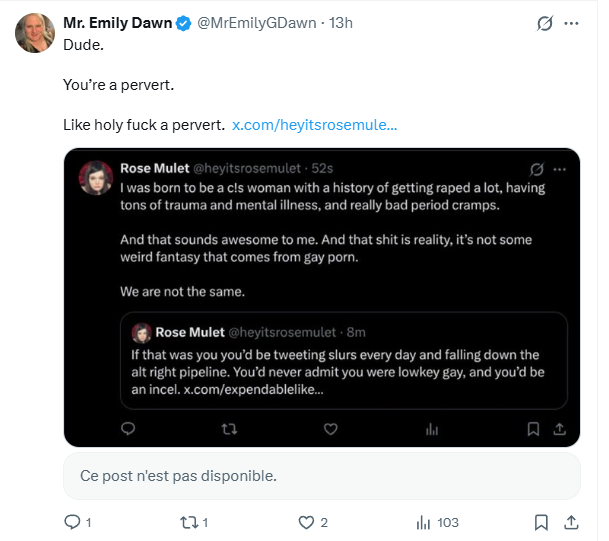Click the repost icon showing 1 count
609x541 pixels.
pos(190,522)
